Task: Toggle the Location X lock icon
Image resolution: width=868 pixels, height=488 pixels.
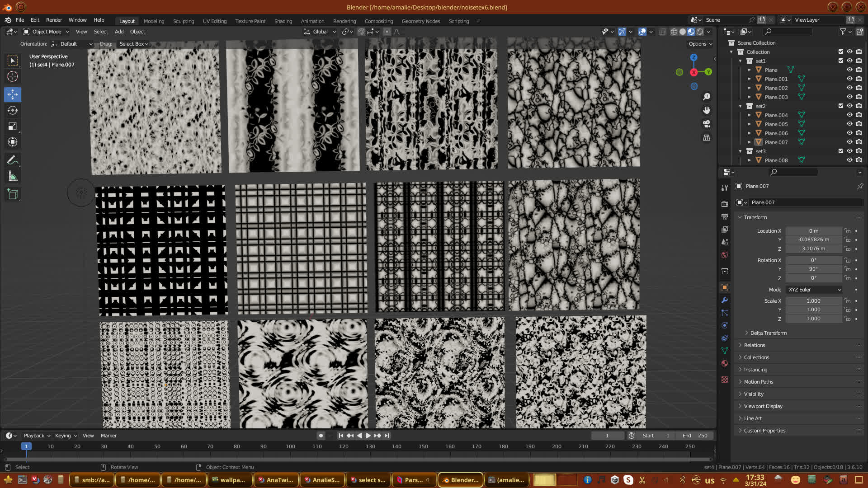Action: [x=848, y=231]
